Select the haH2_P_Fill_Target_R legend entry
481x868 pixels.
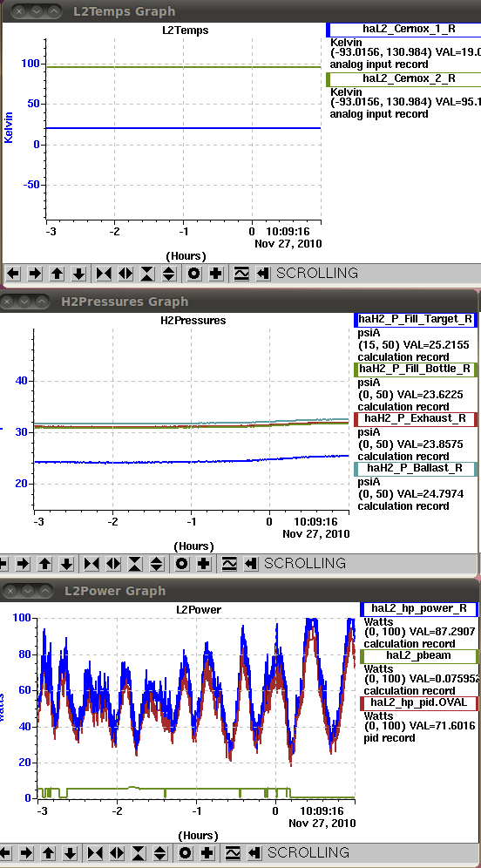click(x=415, y=320)
